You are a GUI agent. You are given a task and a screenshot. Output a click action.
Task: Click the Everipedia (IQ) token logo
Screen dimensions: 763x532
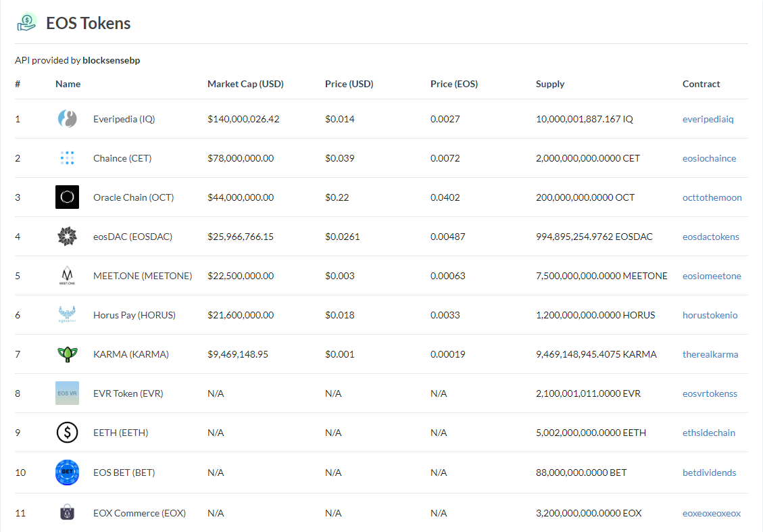[67, 119]
